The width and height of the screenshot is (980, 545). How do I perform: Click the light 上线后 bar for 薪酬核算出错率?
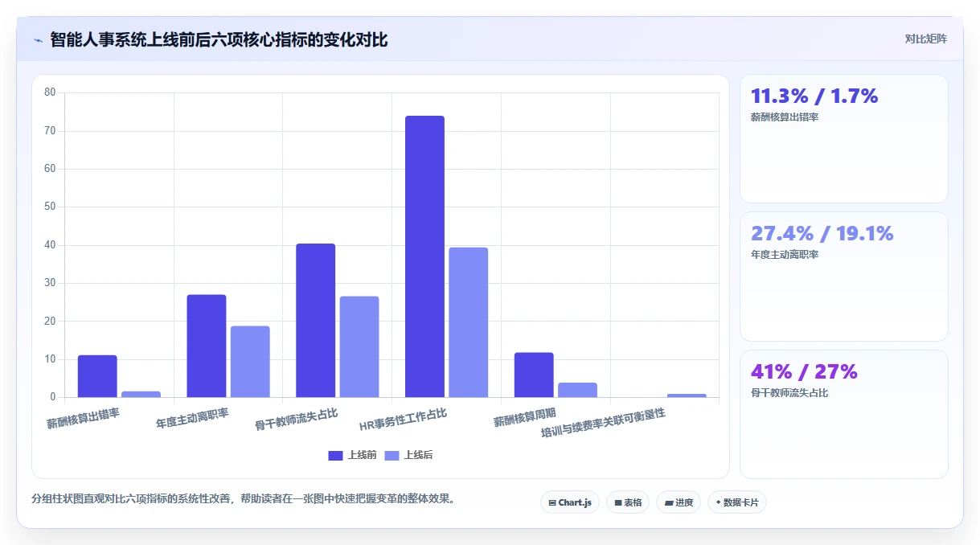[x=141, y=394]
